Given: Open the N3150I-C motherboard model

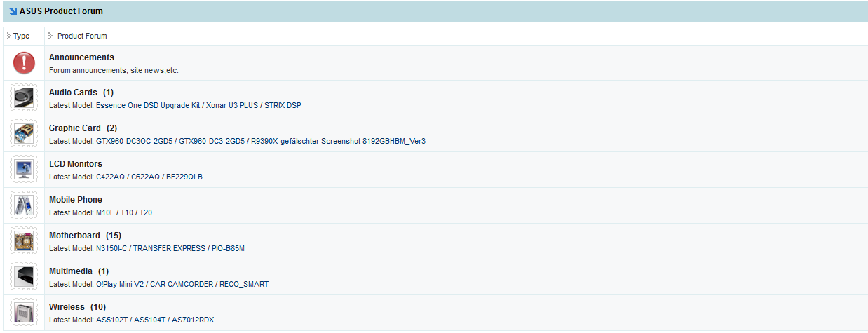Looking at the screenshot, I should (x=111, y=248).
